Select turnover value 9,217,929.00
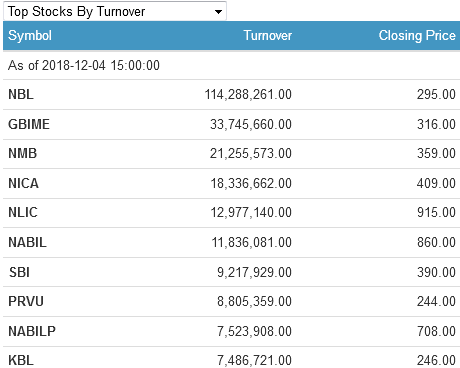The height and width of the screenshot is (368, 460). click(x=254, y=272)
